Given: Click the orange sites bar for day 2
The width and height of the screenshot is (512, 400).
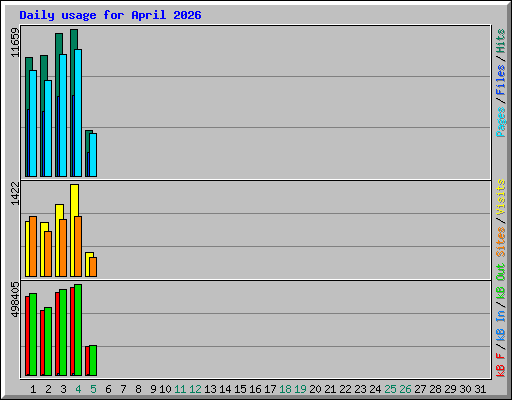Looking at the screenshot, I should coord(48,254).
